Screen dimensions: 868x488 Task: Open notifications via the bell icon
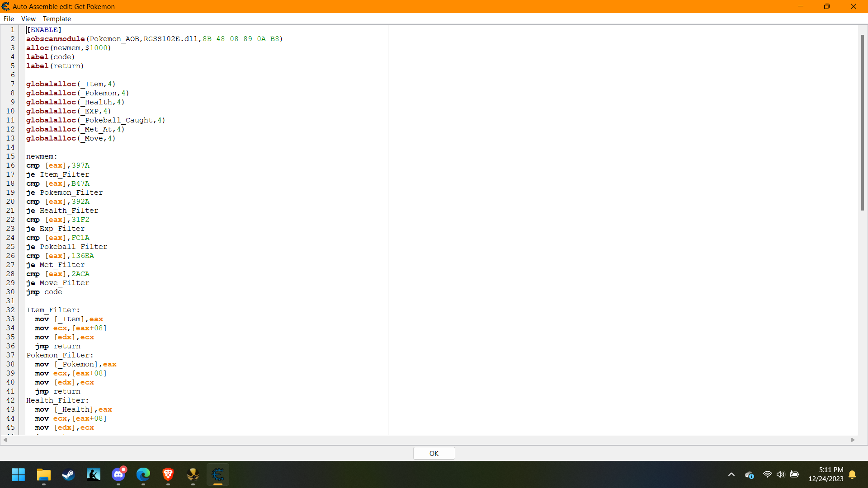[853, 475]
